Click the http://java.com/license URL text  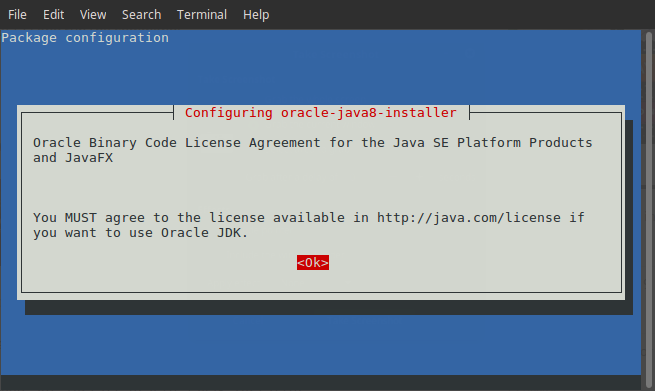469,218
